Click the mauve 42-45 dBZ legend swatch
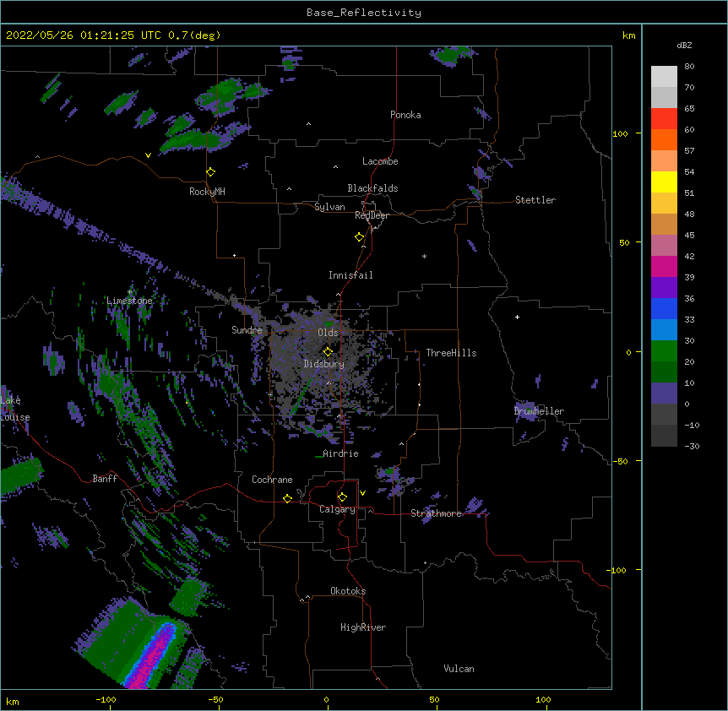728x711 pixels. [664, 246]
